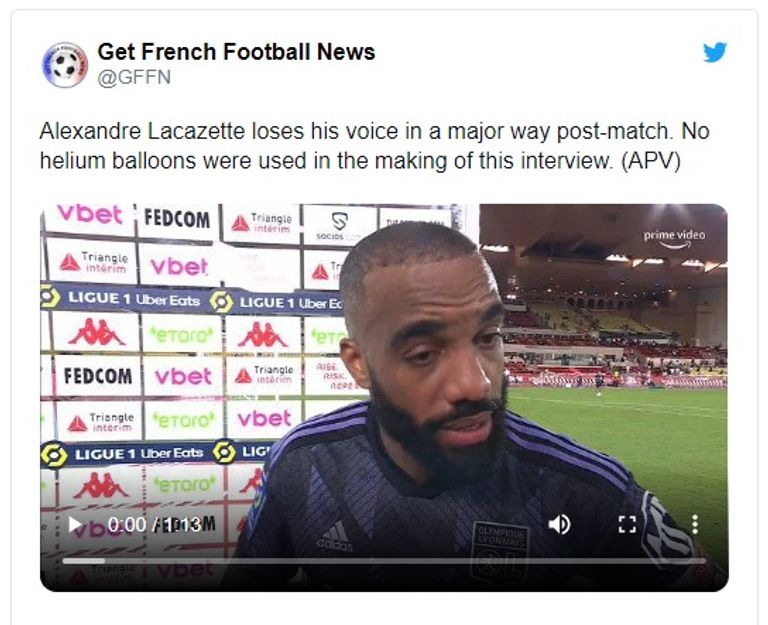Click the @GFFN handle
Image resolution: width=768 pixels, height=625 pixels.
[x=134, y=77]
